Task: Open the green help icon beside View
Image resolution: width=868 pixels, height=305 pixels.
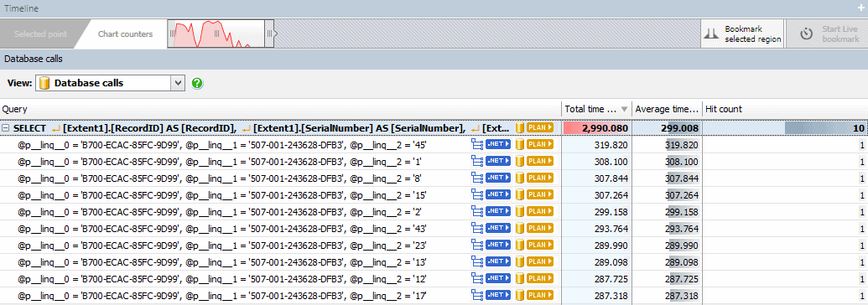Action: 197,84
